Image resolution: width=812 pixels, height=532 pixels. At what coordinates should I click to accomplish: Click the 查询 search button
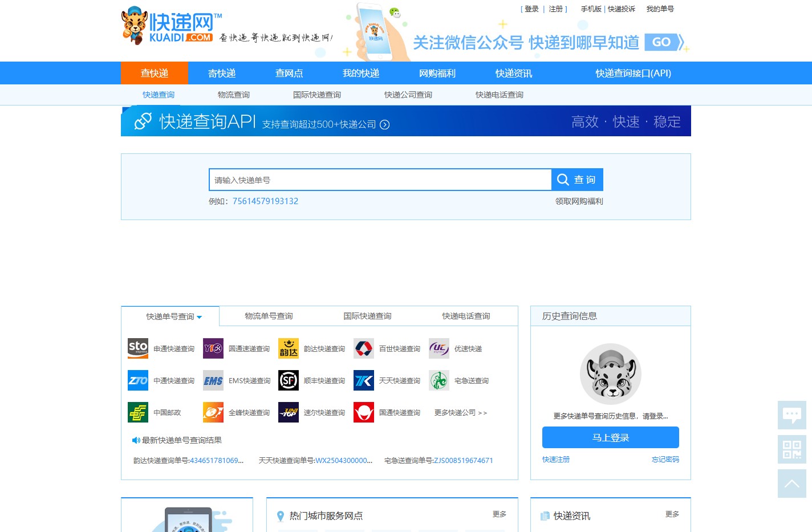tap(578, 180)
